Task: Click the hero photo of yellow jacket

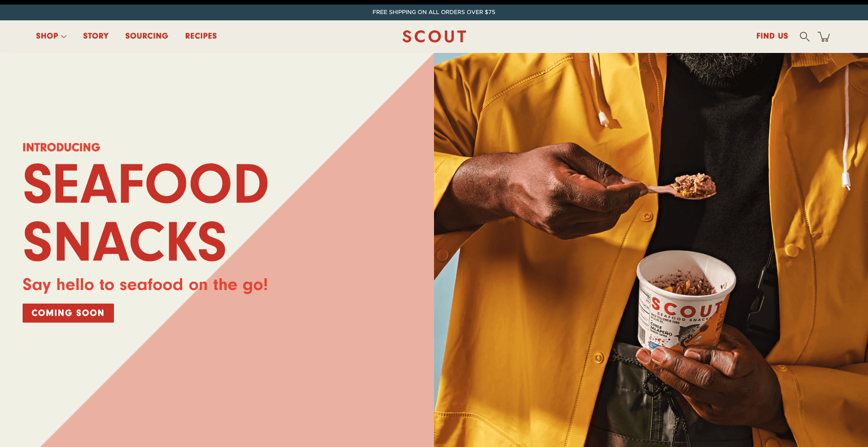Action: coord(651,250)
